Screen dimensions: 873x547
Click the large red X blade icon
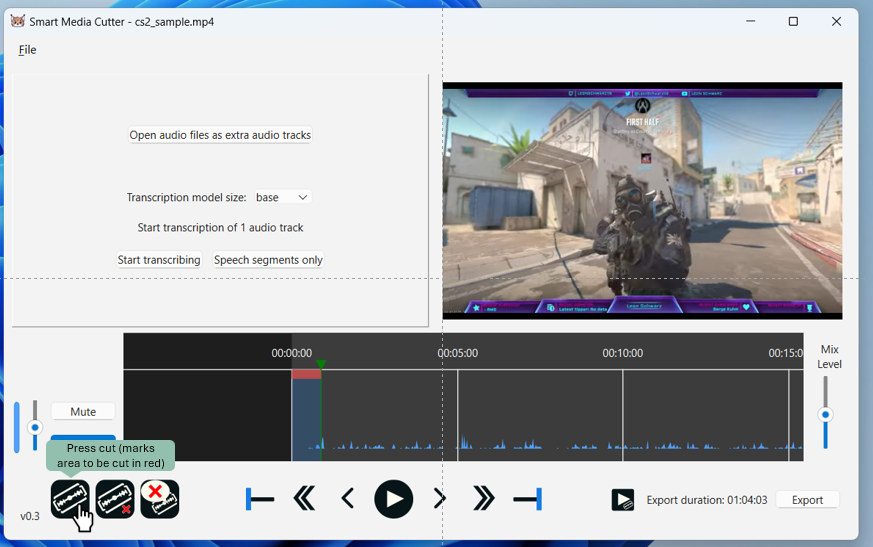(160, 499)
